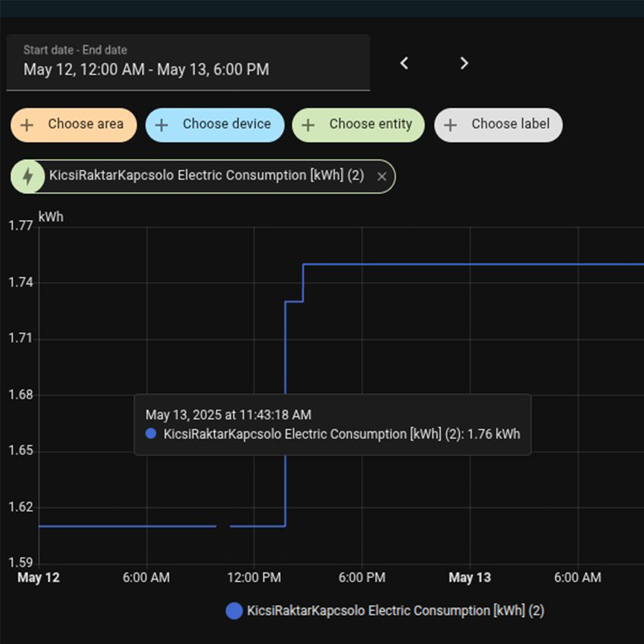
Task: Click the plus icon on Choose device
Action: tap(162, 125)
